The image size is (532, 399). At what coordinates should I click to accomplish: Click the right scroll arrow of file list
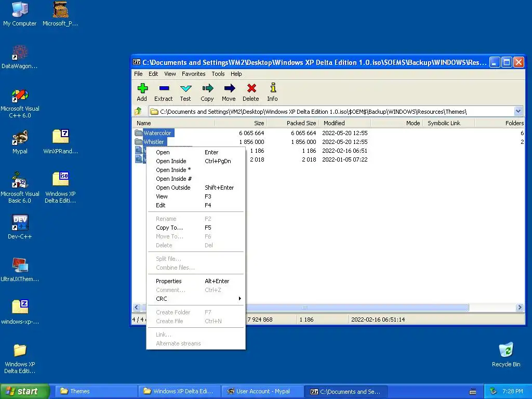(x=520, y=308)
